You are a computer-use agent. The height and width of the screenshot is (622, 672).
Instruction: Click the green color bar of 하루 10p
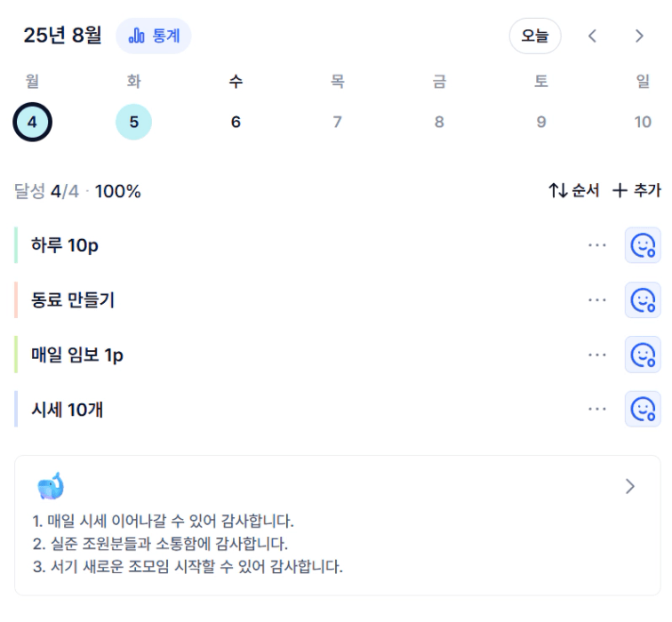point(16,245)
